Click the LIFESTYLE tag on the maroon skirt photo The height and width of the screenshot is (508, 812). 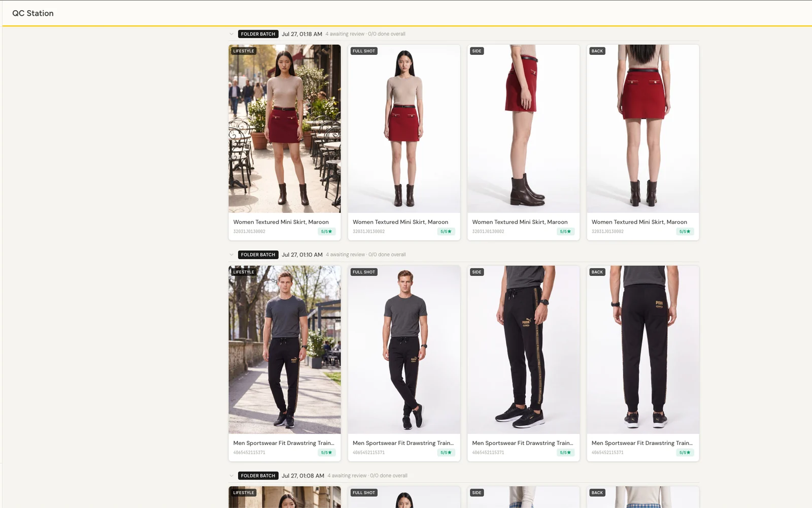[x=244, y=51]
